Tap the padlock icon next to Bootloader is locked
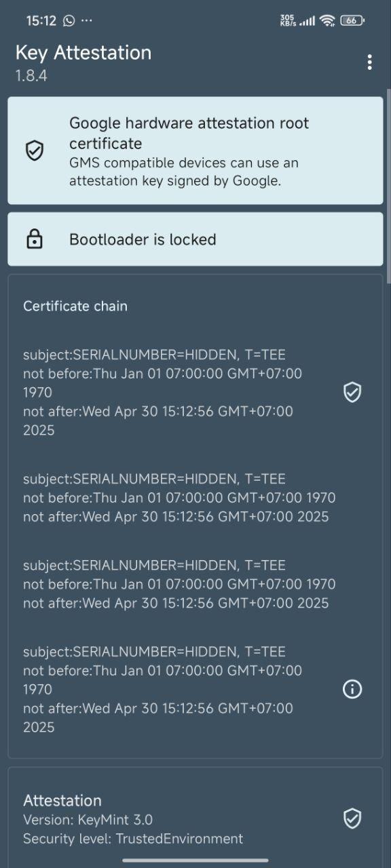The width and height of the screenshot is (391, 868). (x=35, y=239)
